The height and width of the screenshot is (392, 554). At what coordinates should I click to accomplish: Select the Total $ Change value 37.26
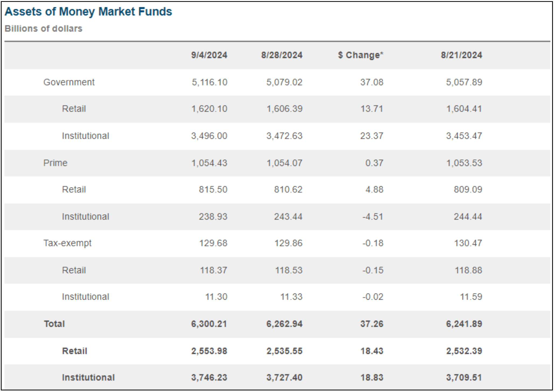pyautogui.click(x=372, y=324)
